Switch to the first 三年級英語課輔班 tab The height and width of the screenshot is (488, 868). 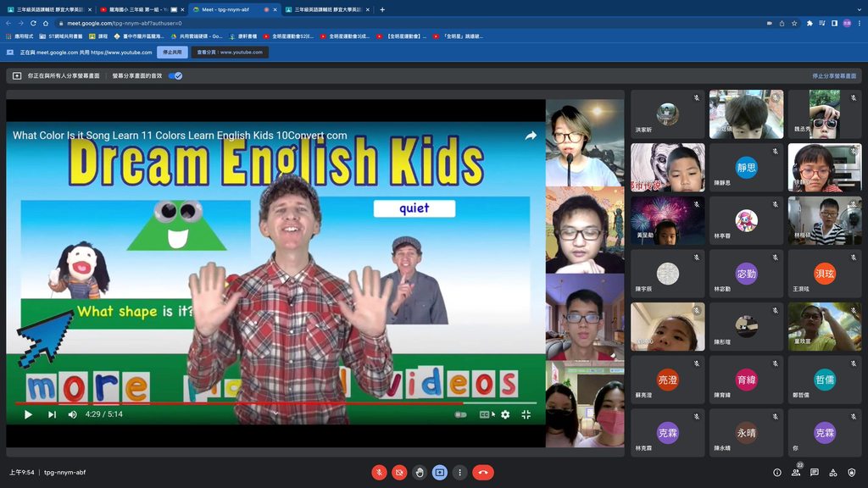pyautogui.click(x=47, y=9)
